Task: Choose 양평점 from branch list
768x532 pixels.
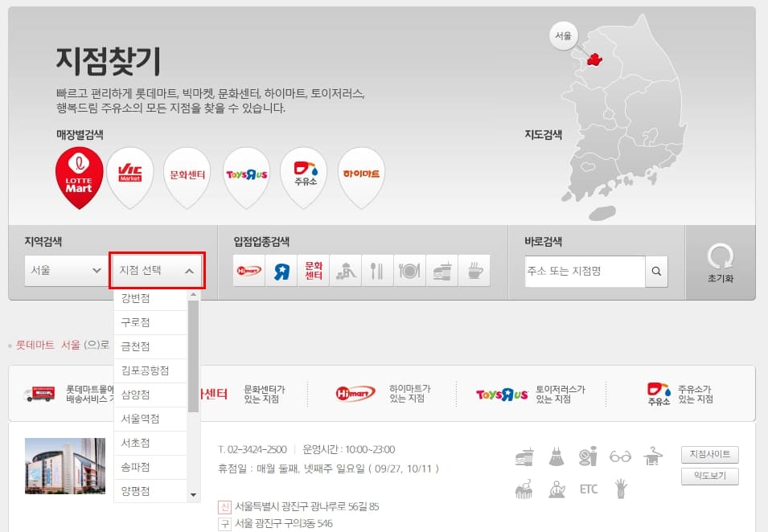Action: tap(150, 490)
